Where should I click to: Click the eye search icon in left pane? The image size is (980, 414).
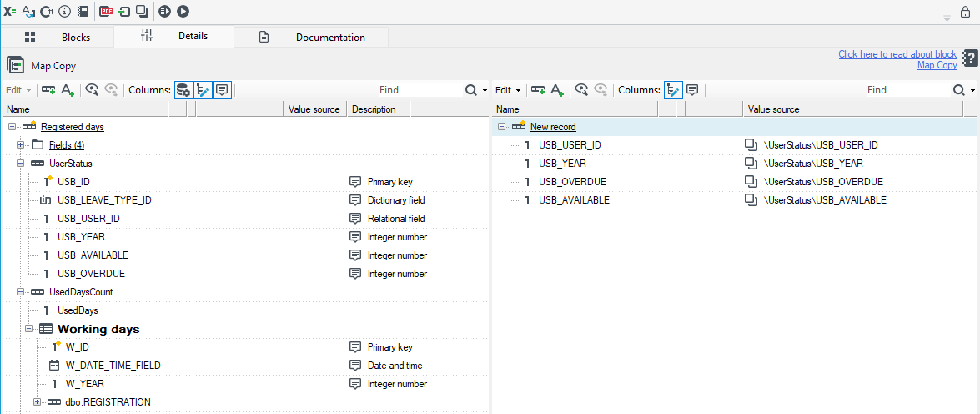pos(93,90)
